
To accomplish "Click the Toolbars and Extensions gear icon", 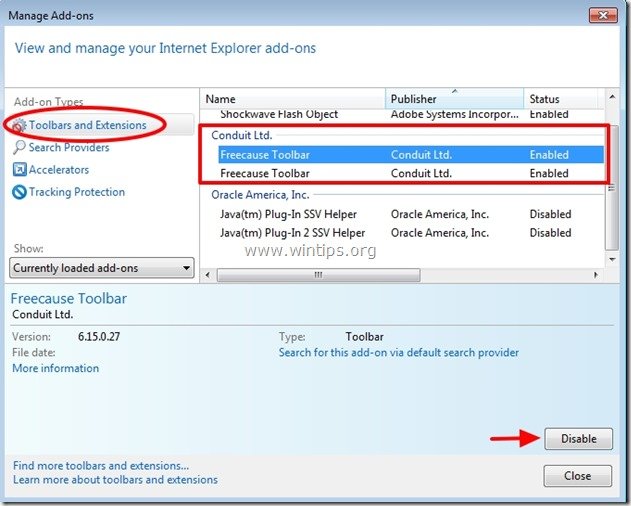I will click(19, 126).
